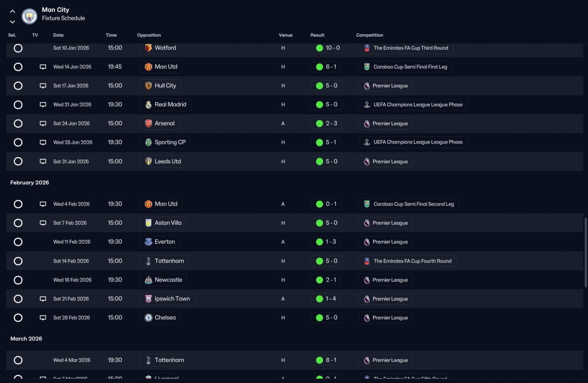Viewport: 588px width, 383px height.
Task: Click the Arsenal crest in opposition column
Action: click(x=148, y=124)
